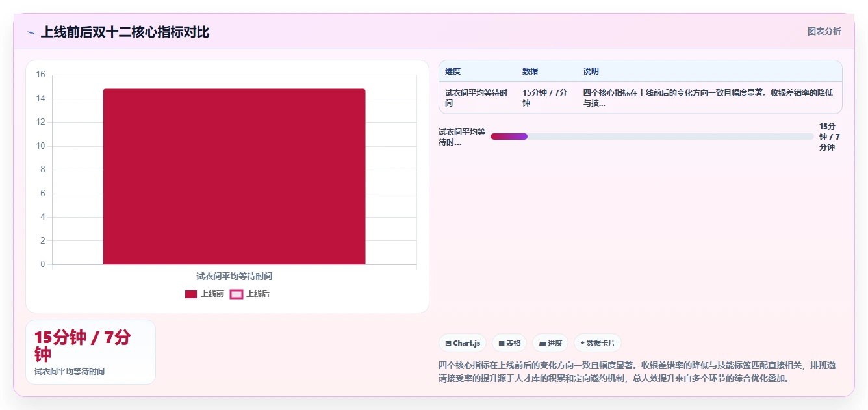
Task: Click the lightning icon beside the title
Action: point(31,32)
